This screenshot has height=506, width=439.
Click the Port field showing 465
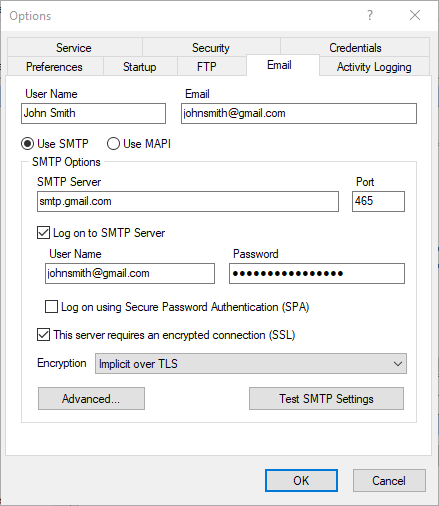[x=378, y=201]
